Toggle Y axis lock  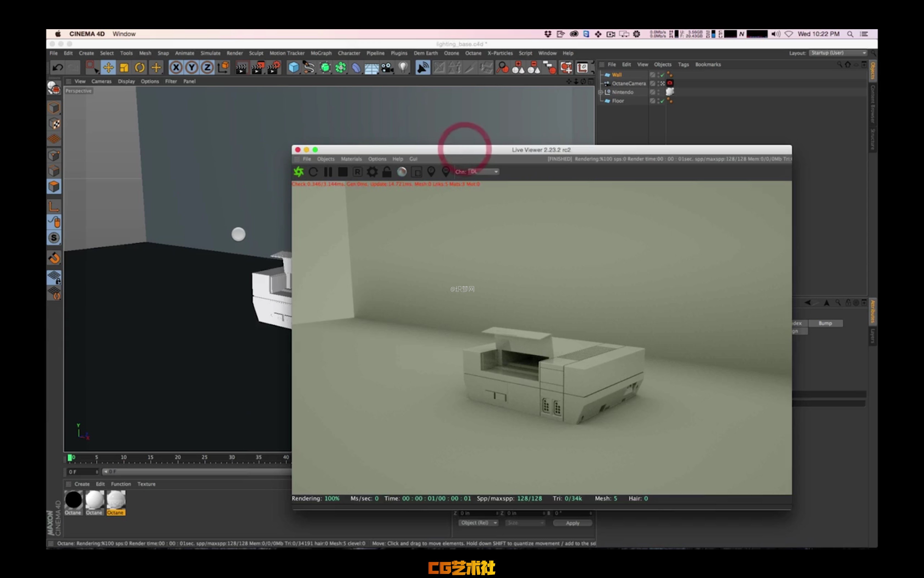coord(192,68)
